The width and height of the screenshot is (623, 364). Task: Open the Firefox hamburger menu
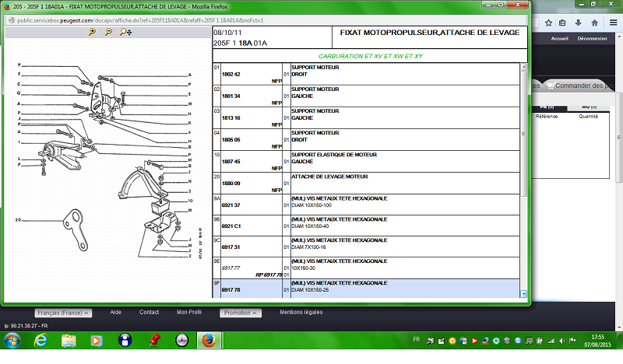[613, 23]
